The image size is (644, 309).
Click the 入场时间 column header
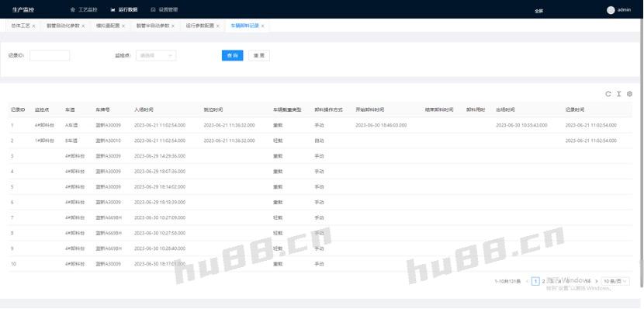pos(144,110)
